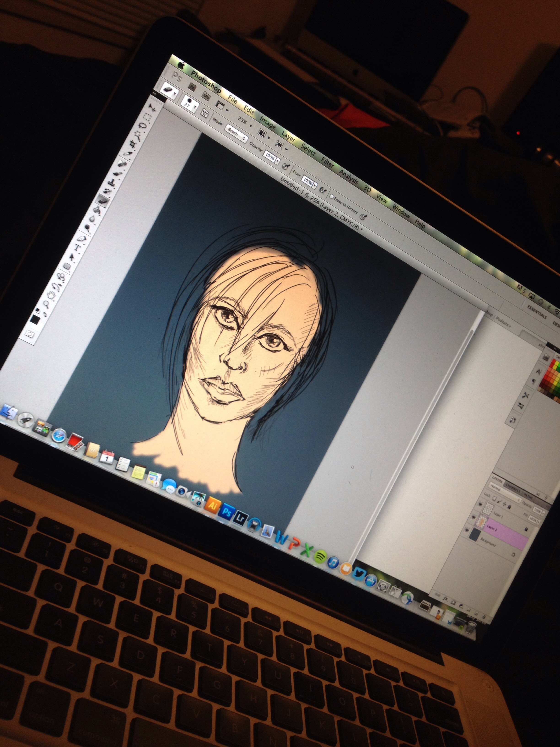Click the black foreground color swatch
560x747 pixels.
35,319
